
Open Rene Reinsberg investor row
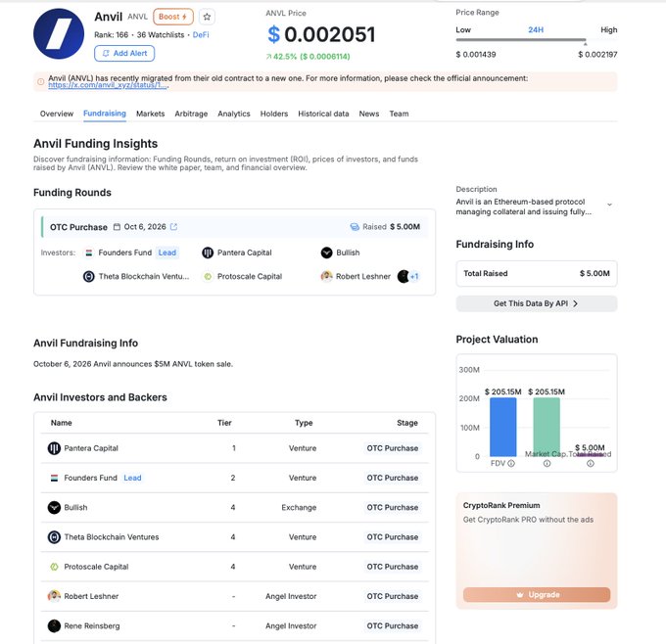[234, 625]
